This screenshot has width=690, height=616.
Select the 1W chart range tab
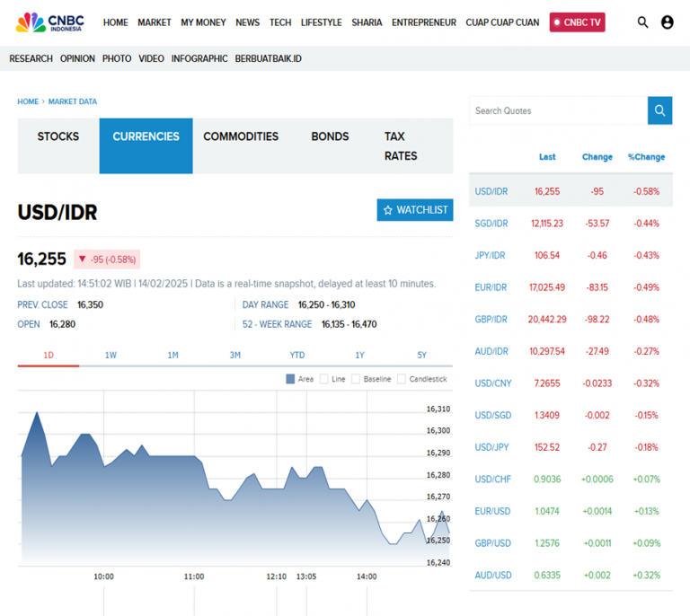(111, 356)
